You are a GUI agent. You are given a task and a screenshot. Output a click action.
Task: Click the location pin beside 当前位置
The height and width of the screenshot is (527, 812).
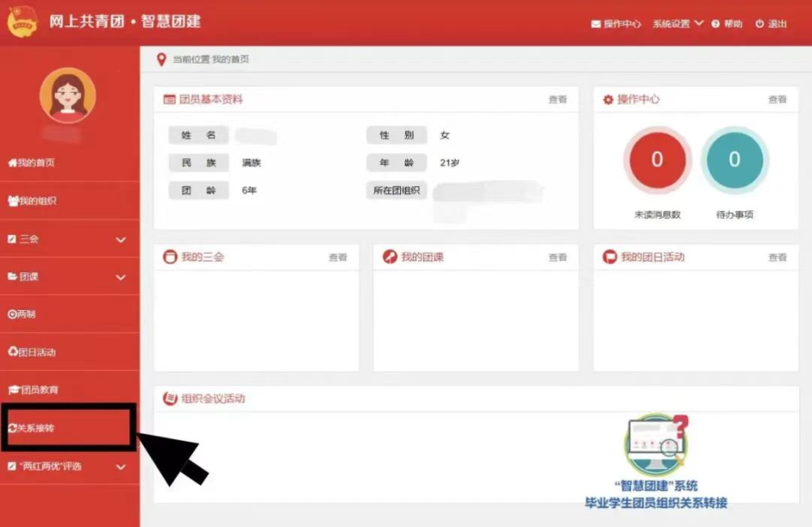162,59
